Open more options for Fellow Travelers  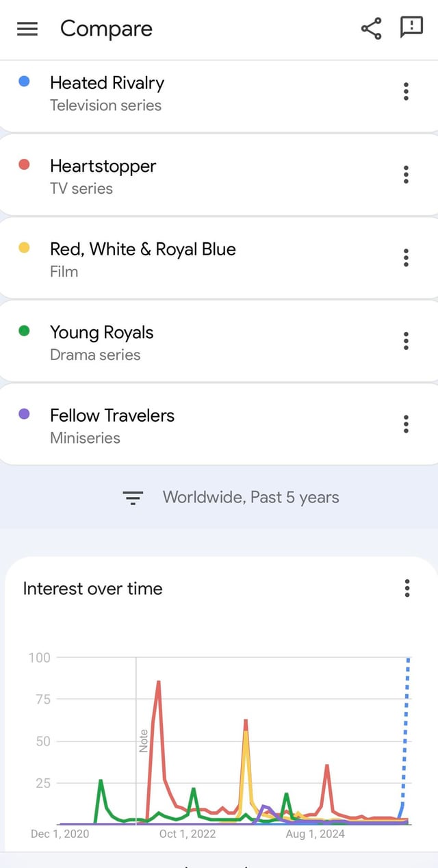coord(406,424)
